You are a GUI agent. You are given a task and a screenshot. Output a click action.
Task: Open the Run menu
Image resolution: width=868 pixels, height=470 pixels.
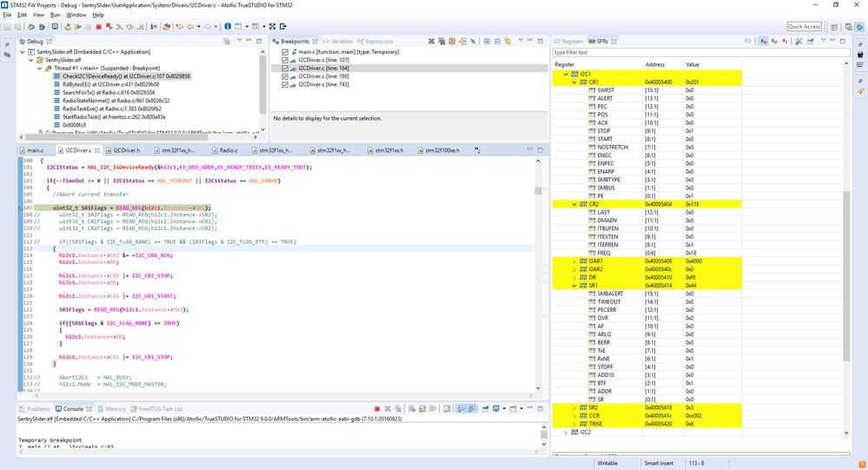point(56,15)
